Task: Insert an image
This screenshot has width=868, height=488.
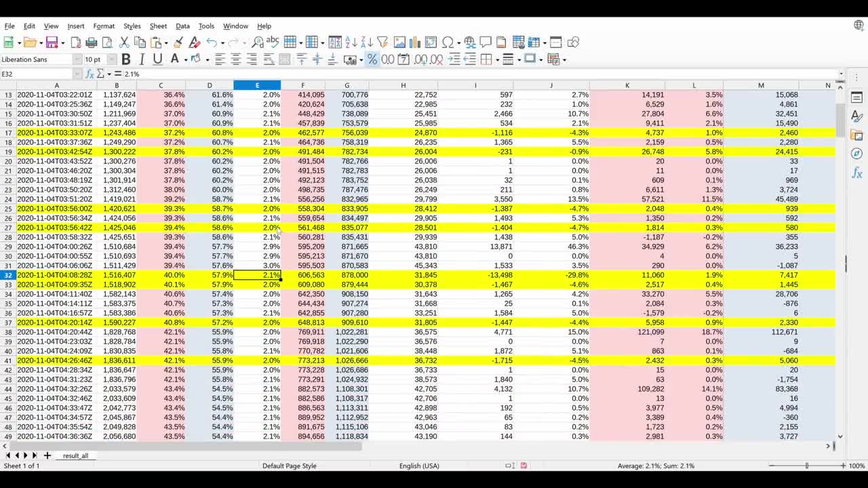Action: point(399,42)
